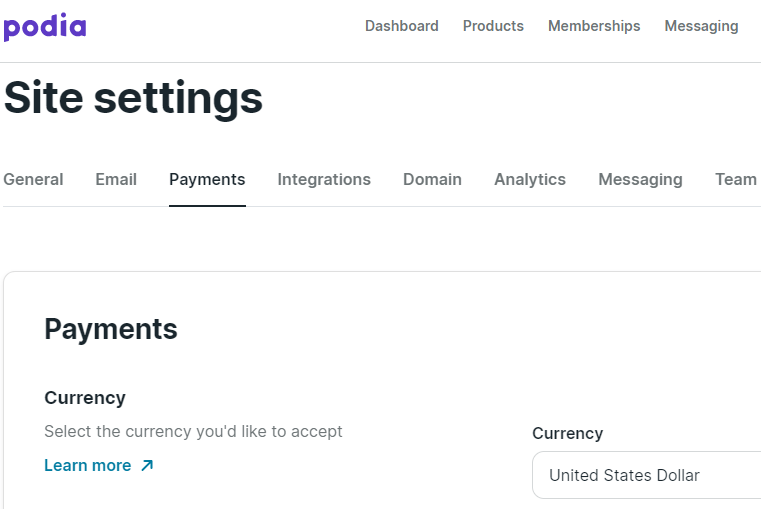
Task: Click the Site settings page heading
Action: click(x=133, y=98)
